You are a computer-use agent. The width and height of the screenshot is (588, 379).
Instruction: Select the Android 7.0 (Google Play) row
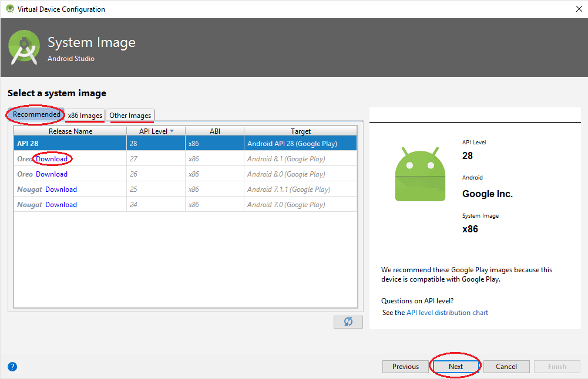point(185,205)
